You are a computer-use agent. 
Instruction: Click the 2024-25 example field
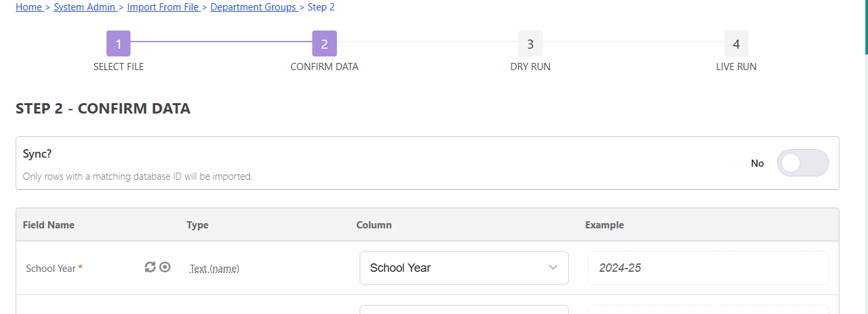pyautogui.click(x=708, y=268)
